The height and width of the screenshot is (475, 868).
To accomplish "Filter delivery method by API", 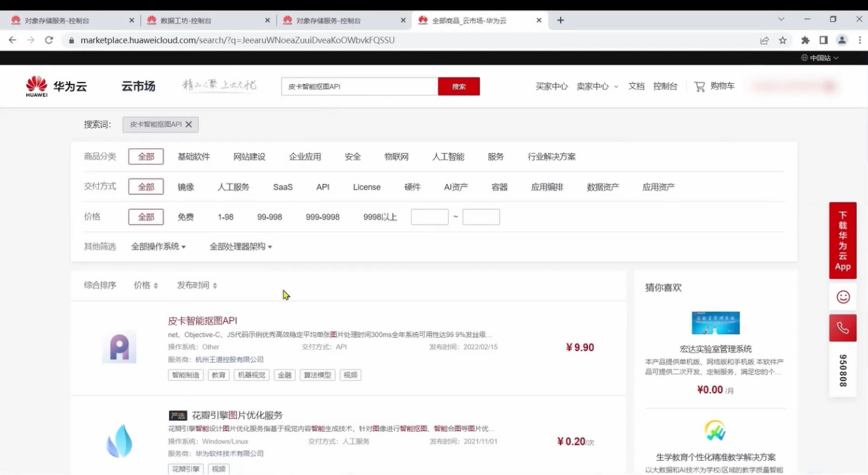I will click(x=323, y=187).
